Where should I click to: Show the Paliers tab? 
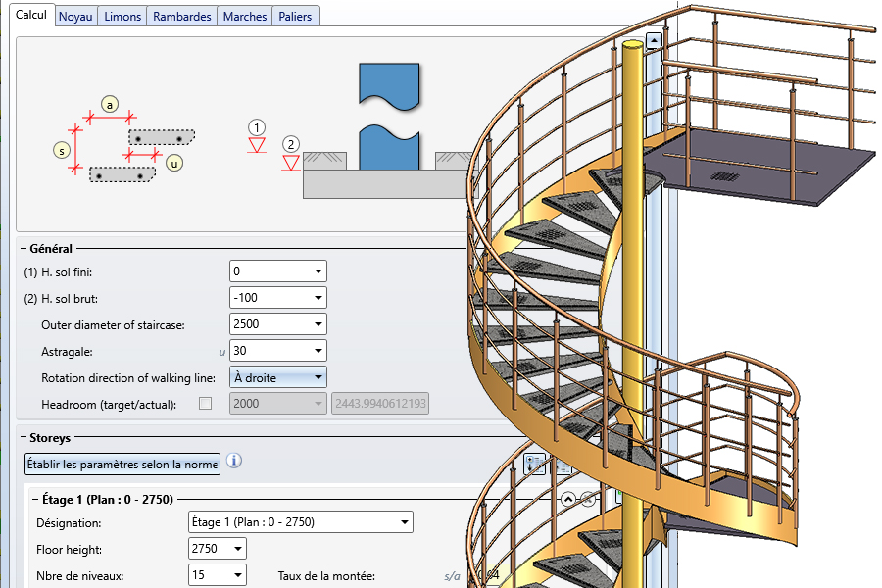point(295,17)
